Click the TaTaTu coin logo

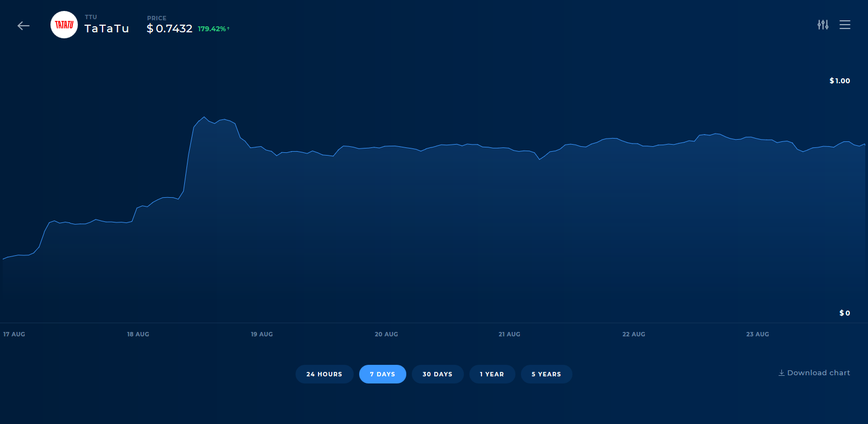click(x=64, y=25)
